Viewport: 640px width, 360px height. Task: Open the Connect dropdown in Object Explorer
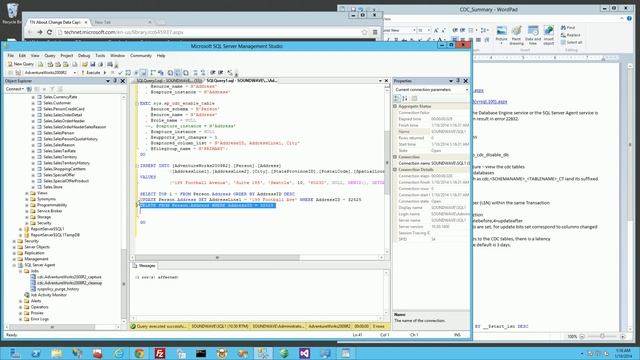pyautogui.click(x=15, y=89)
